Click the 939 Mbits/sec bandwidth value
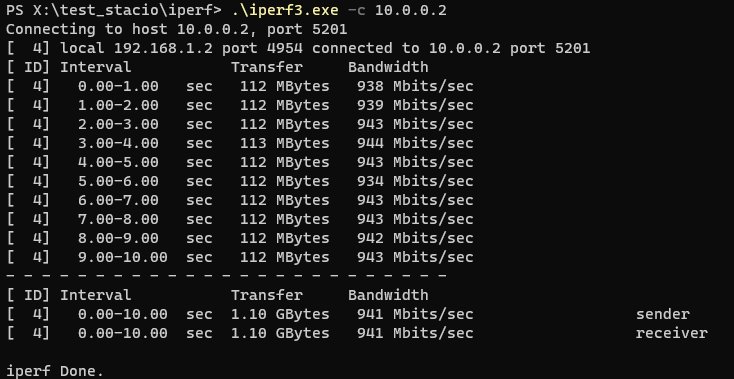Image resolution: width=734 pixels, height=379 pixels. pyautogui.click(x=415, y=105)
